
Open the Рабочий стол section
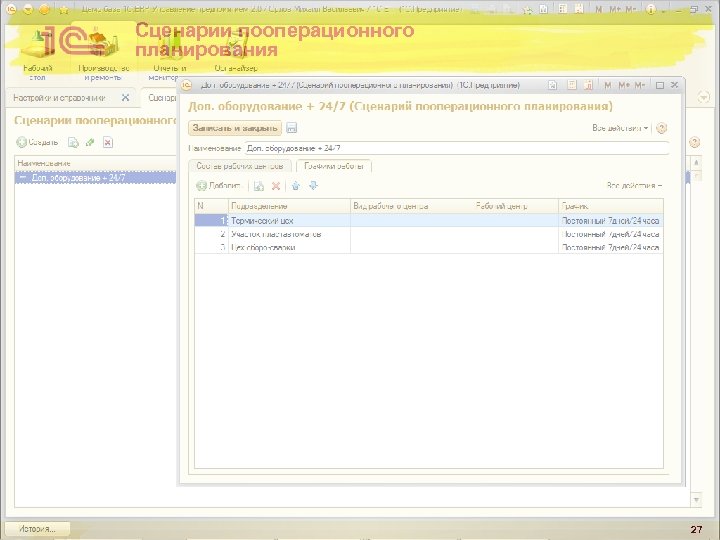pos(38,55)
